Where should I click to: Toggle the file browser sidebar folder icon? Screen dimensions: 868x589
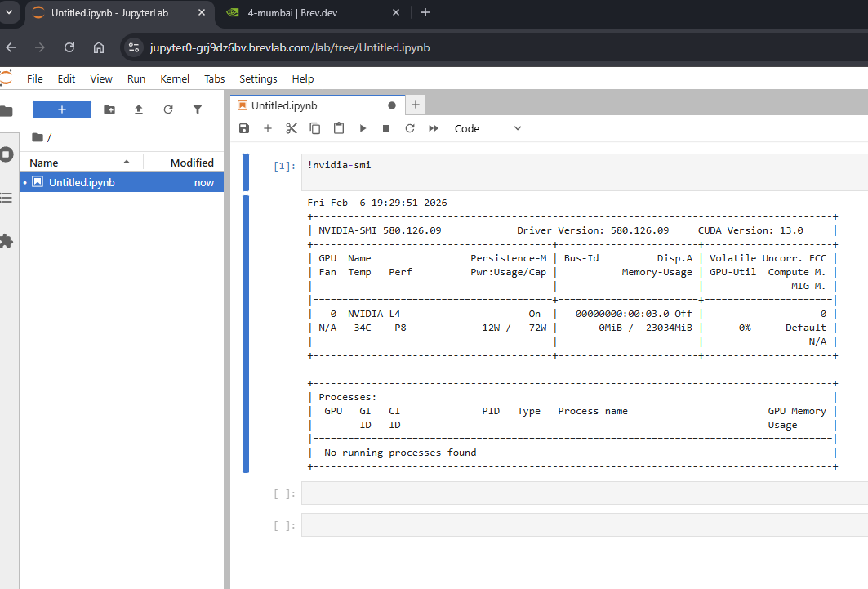pos(7,111)
